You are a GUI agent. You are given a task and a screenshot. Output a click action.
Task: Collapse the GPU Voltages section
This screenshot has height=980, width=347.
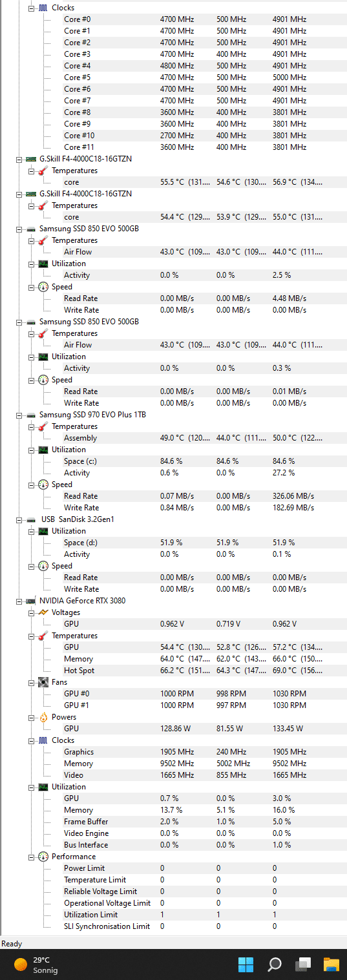coord(31,612)
